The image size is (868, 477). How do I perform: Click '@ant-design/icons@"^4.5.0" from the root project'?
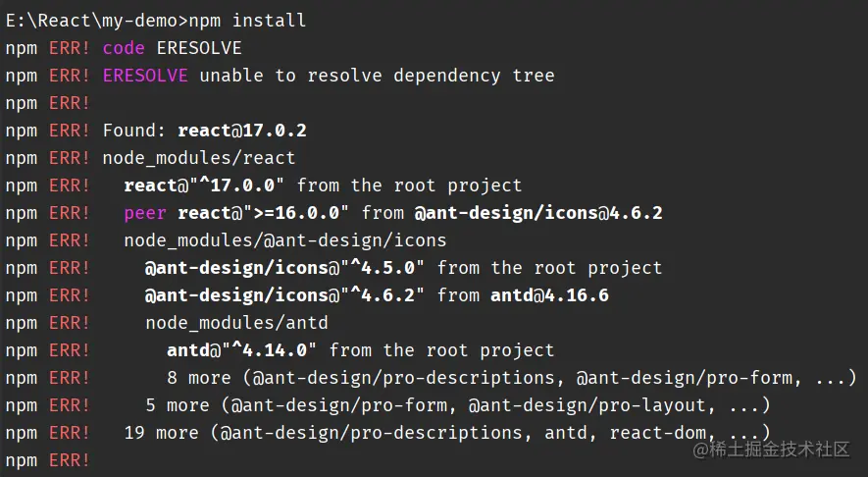click(403, 268)
